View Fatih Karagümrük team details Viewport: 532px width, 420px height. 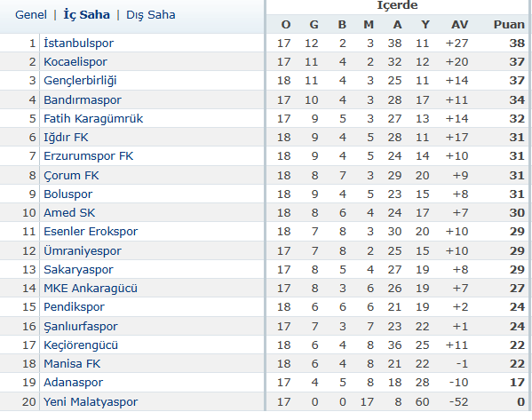click(93, 119)
